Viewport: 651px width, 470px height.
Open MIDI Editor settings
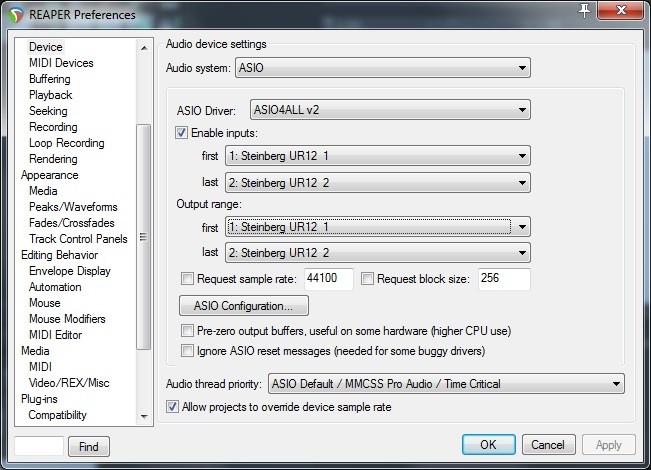(x=55, y=335)
